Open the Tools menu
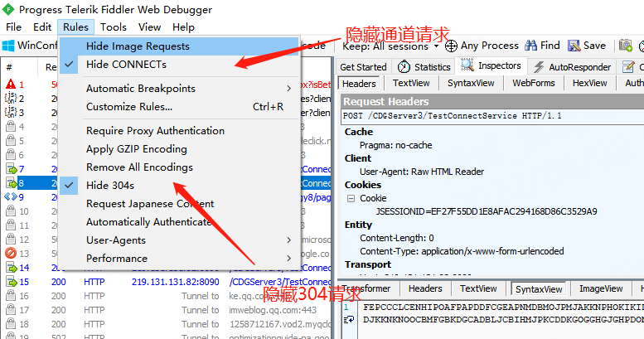 [x=114, y=27]
